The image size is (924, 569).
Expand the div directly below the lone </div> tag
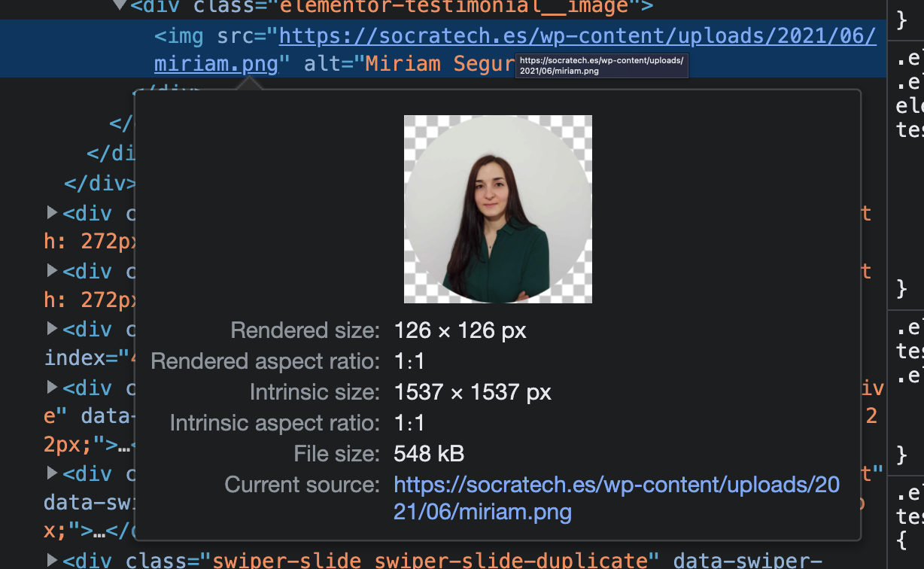coord(52,213)
